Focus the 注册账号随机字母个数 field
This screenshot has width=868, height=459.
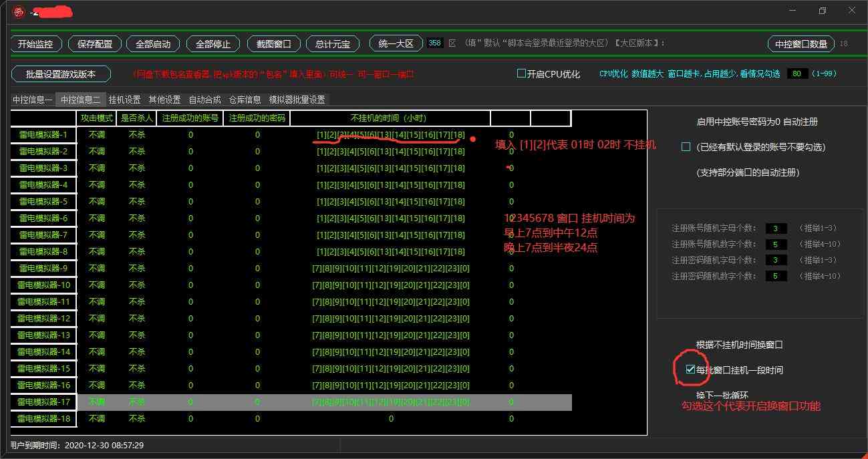tap(776, 228)
